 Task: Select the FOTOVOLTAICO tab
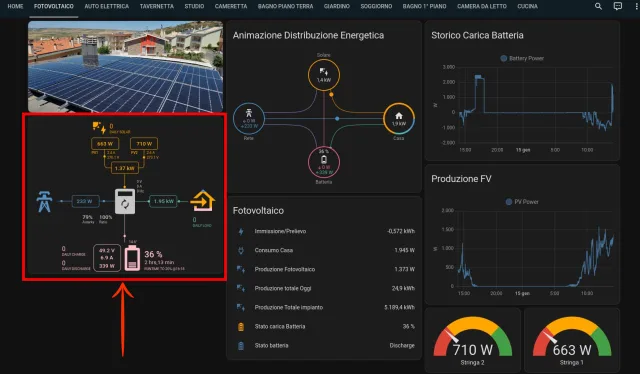click(x=54, y=6)
